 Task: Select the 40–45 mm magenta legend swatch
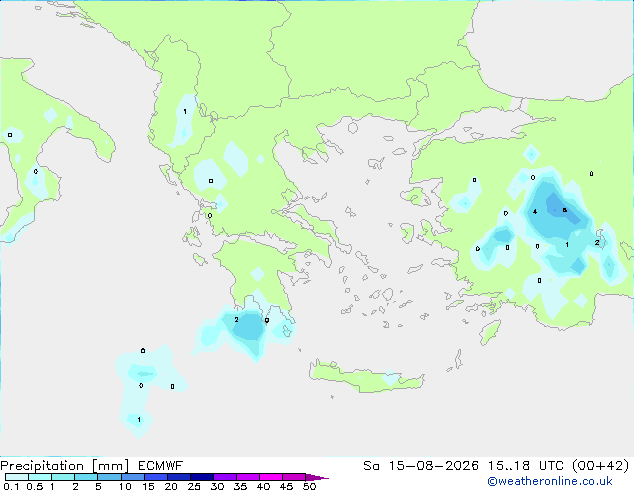click(x=271, y=477)
